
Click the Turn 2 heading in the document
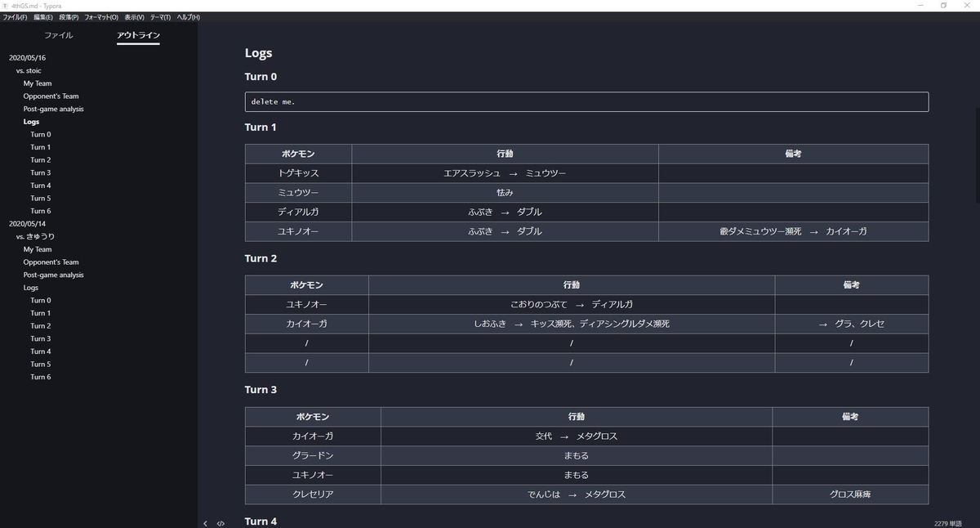[261, 258]
